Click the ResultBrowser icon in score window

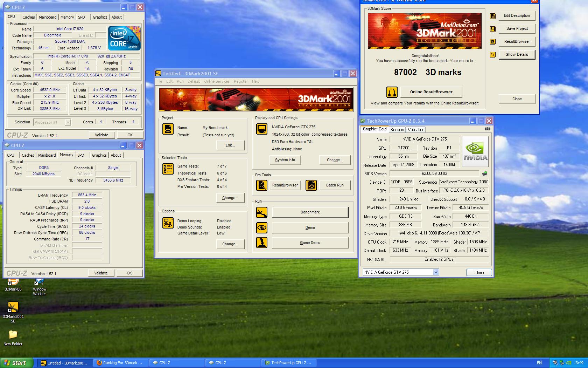[x=493, y=42]
